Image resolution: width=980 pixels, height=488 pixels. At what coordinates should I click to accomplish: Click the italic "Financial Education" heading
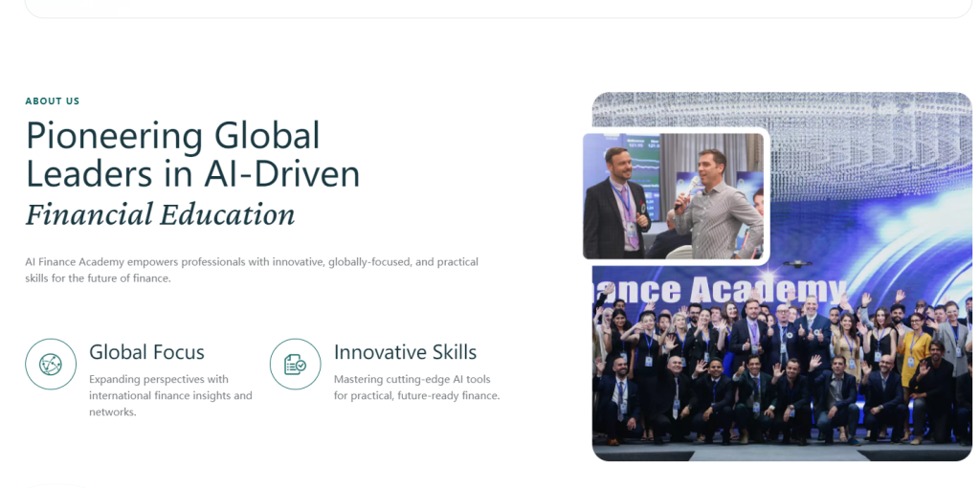(160, 214)
